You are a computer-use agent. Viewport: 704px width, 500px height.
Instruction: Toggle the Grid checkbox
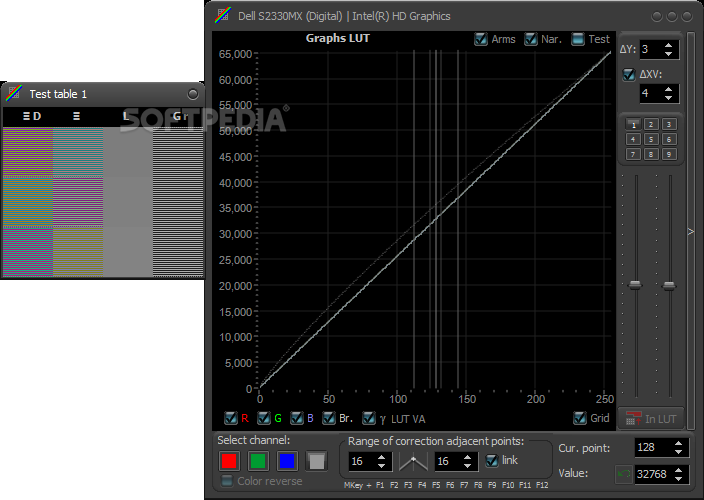point(580,418)
